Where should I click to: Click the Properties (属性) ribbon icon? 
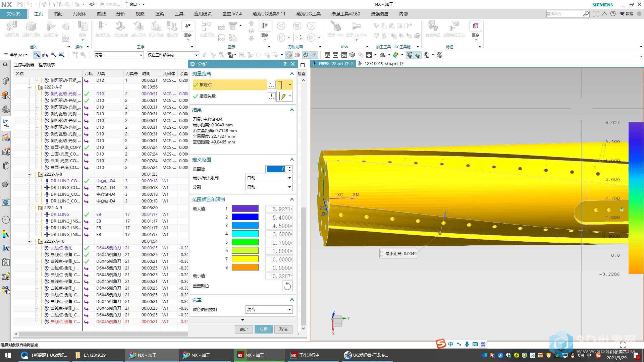[83, 29]
